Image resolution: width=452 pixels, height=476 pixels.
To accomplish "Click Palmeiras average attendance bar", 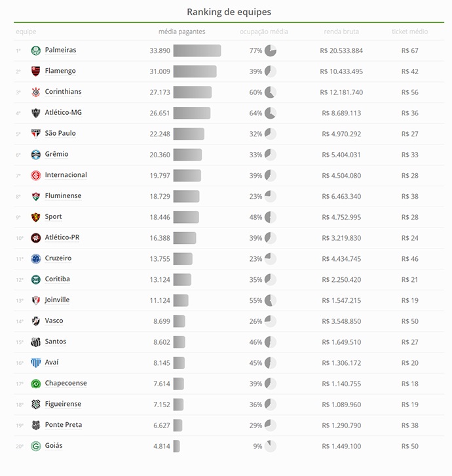I will tap(197, 50).
